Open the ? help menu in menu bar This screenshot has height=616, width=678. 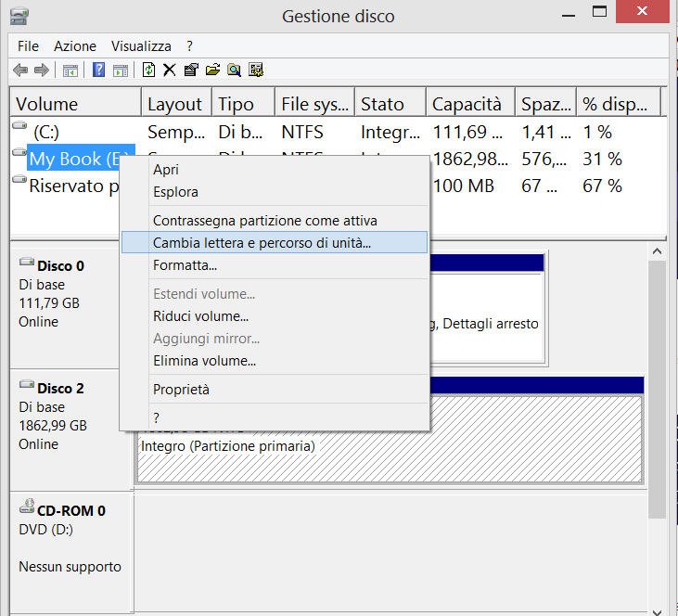[189, 46]
